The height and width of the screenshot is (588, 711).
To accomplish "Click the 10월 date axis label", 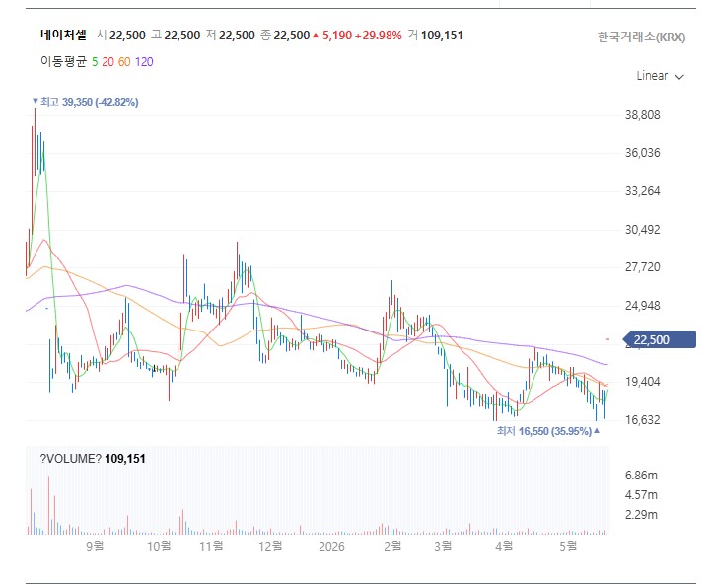I will tap(159, 546).
